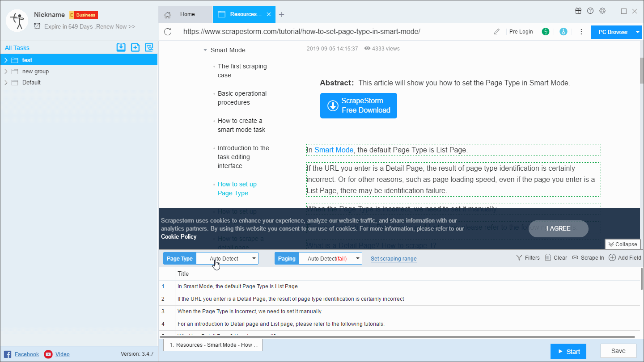Open Introduction to the task editing interface
644x362 pixels.
click(244, 157)
